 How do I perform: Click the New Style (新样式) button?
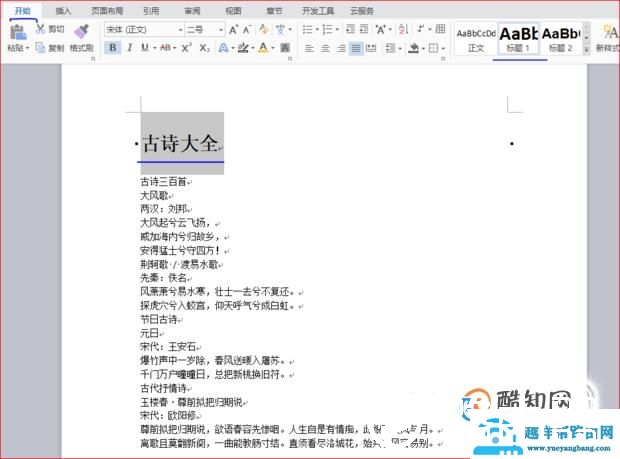coord(607,38)
